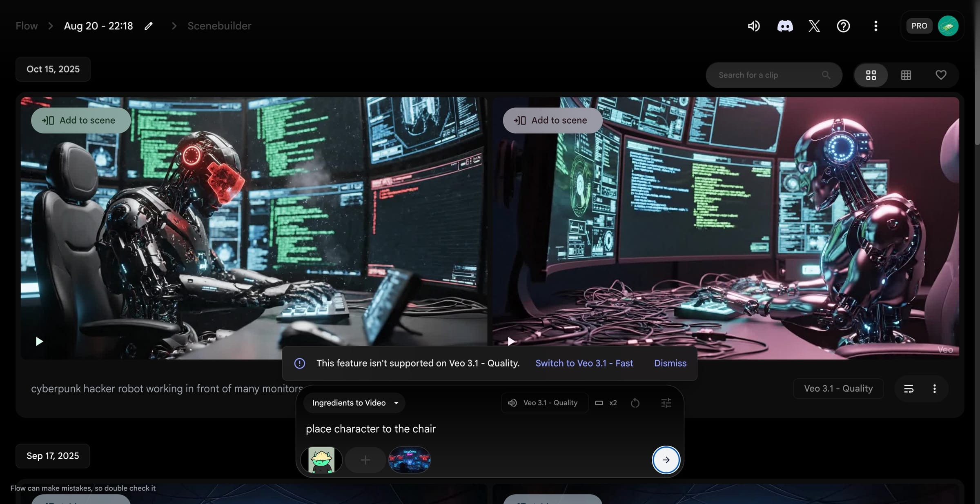This screenshot has height=504, width=980.
Task: Open the Discord community icon
Action: 784,26
